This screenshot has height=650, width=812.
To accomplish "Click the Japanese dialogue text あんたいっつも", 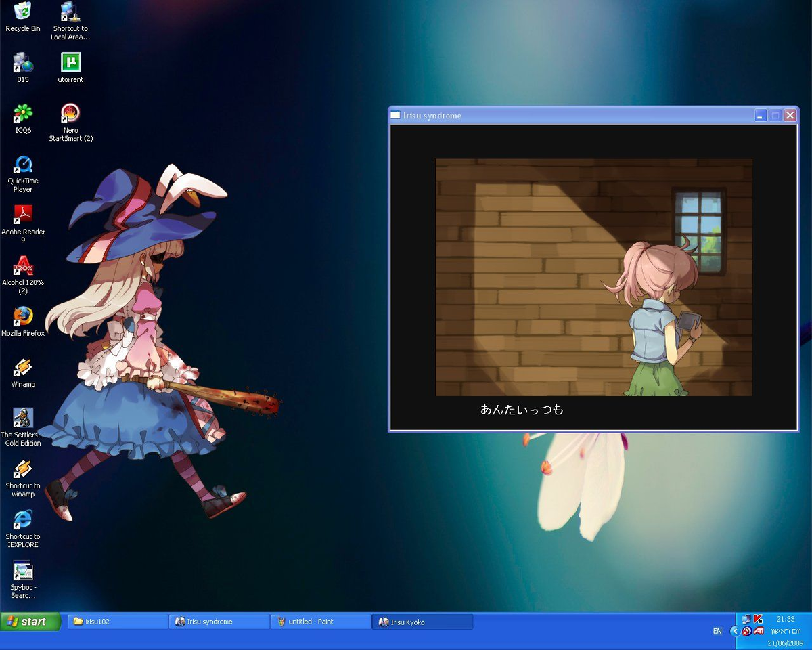I will 522,410.
